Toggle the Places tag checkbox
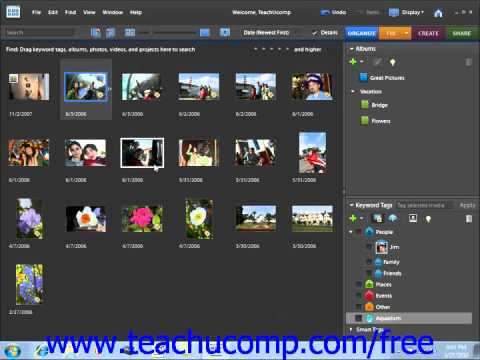480x360 pixels. pyautogui.click(x=359, y=285)
